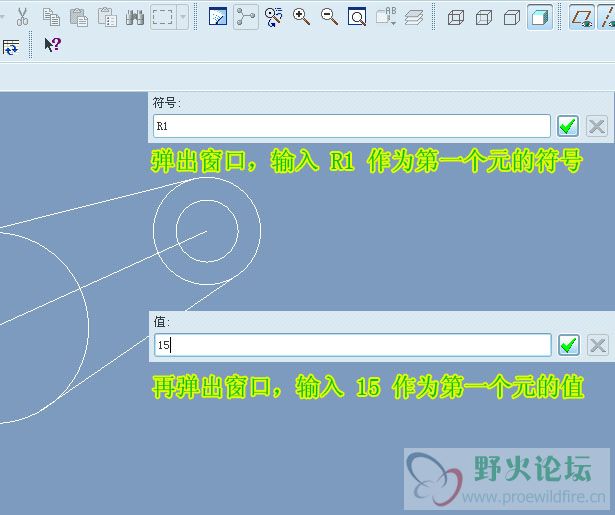Viewport: 615px width, 515px height.
Task: Click the Repaint screen icon
Action: point(218,17)
